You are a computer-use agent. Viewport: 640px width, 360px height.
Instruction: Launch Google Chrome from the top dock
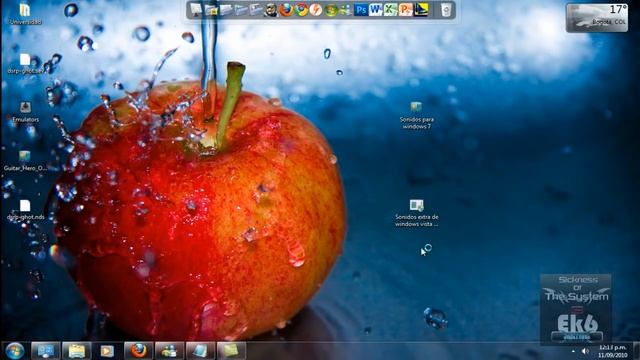point(302,10)
